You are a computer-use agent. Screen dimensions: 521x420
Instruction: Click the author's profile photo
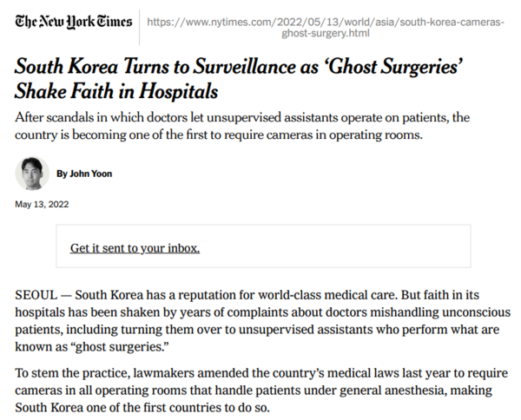[32, 174]
